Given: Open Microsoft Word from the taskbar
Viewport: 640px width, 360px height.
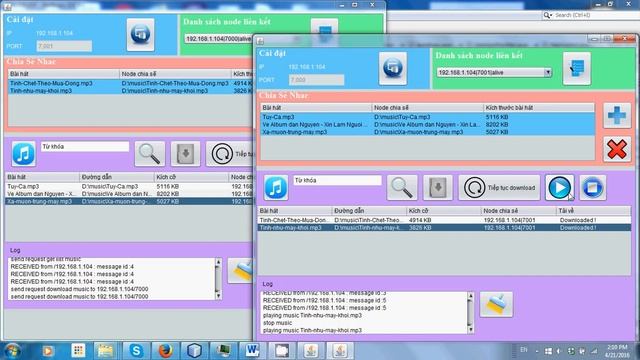Looking at the screenshot, I should pyautogui.click(x=252, y=351).
